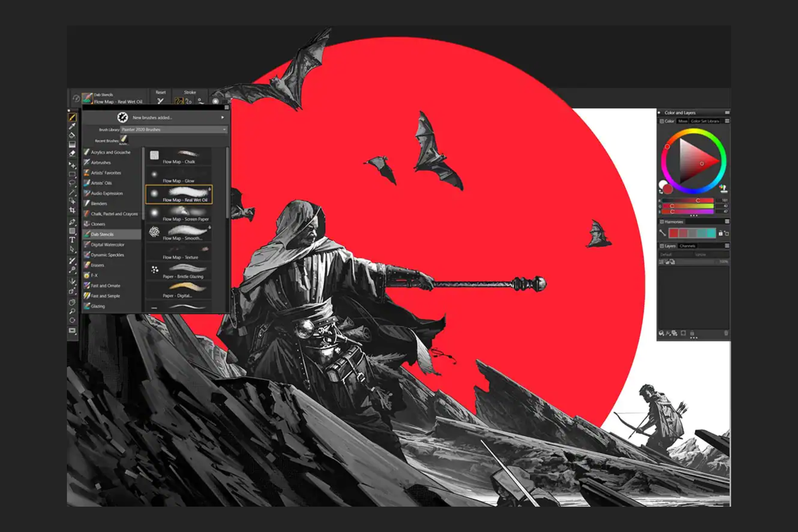Viewport: 798px width, 532px height.
Task: Switch to the Channels tab
Action: pos(687,246)
